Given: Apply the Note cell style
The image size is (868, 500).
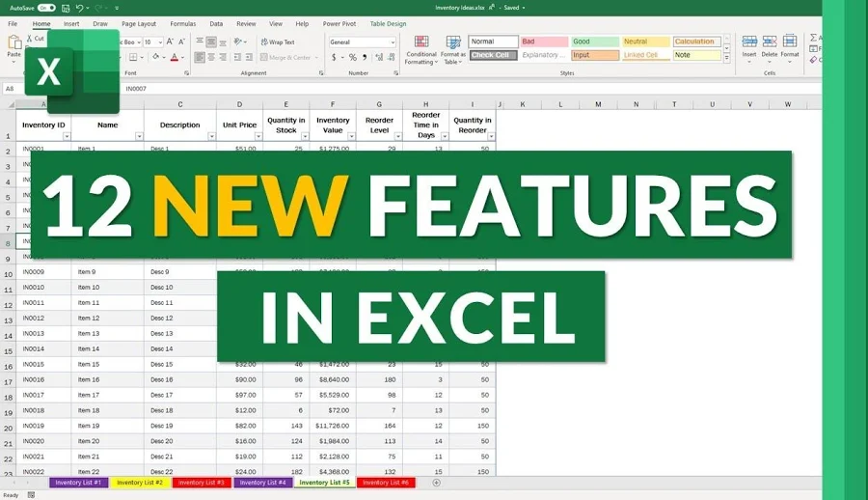Looking at the screenshot, I should pos(697,55).
